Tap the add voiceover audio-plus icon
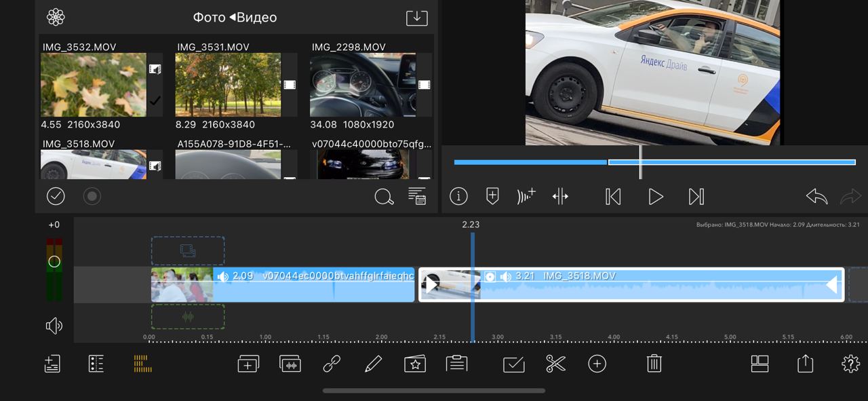868x401 pixels. (526, 197)
